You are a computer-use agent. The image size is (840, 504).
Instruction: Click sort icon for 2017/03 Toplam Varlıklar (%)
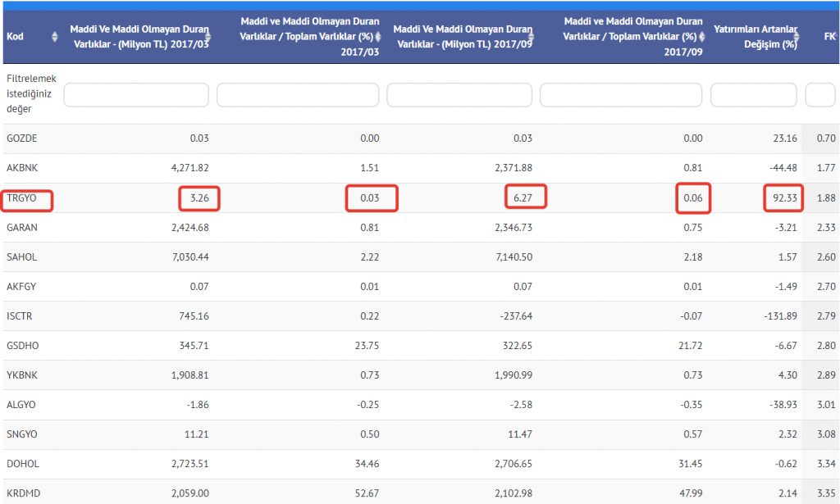point(378,37)
